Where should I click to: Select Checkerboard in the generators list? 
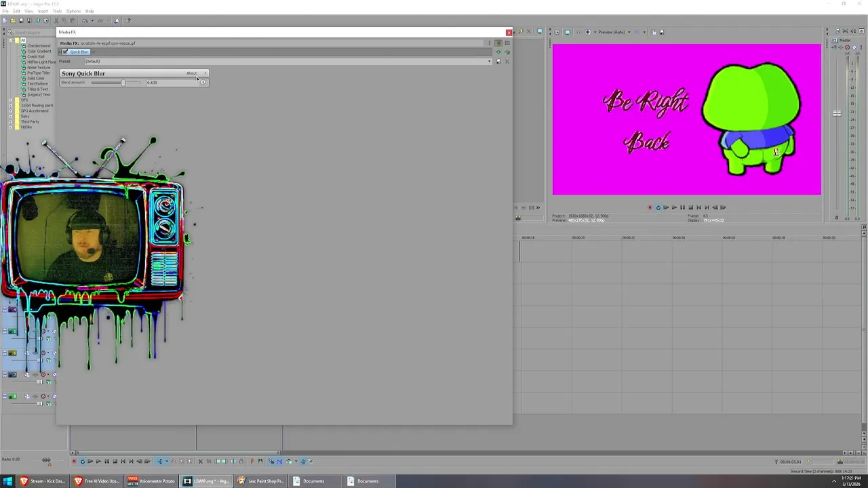[39, 46]
